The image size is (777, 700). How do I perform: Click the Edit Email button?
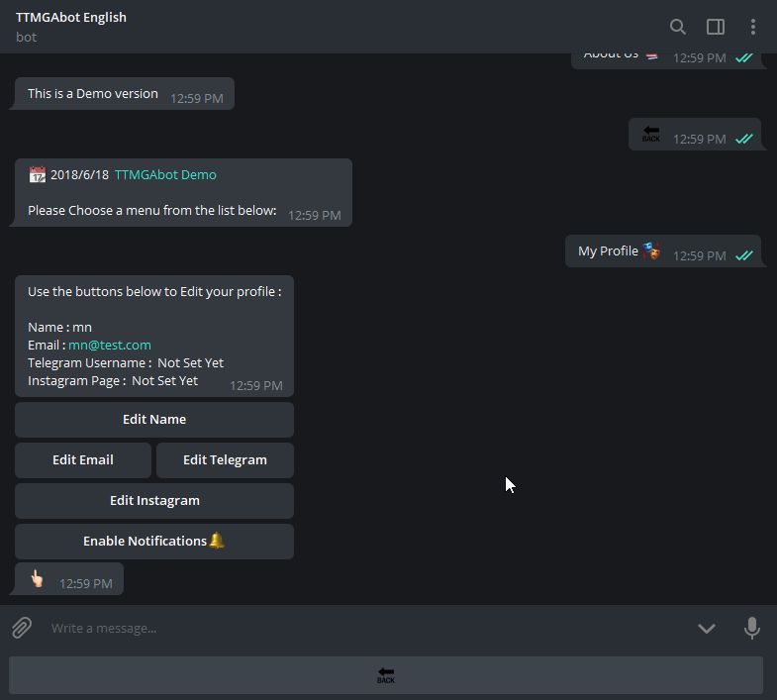83,460
